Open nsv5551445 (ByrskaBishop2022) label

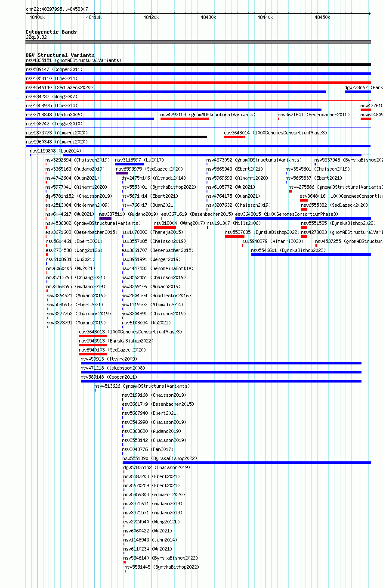[162, 567]
